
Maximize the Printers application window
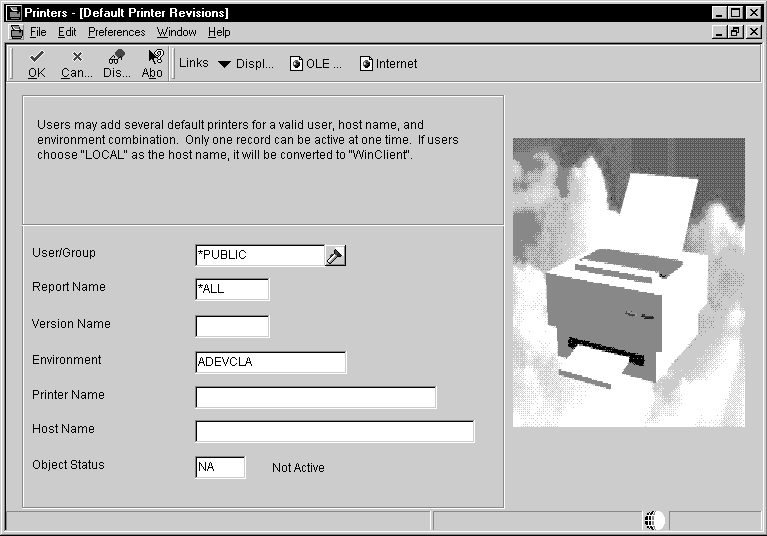click(735, 13)
